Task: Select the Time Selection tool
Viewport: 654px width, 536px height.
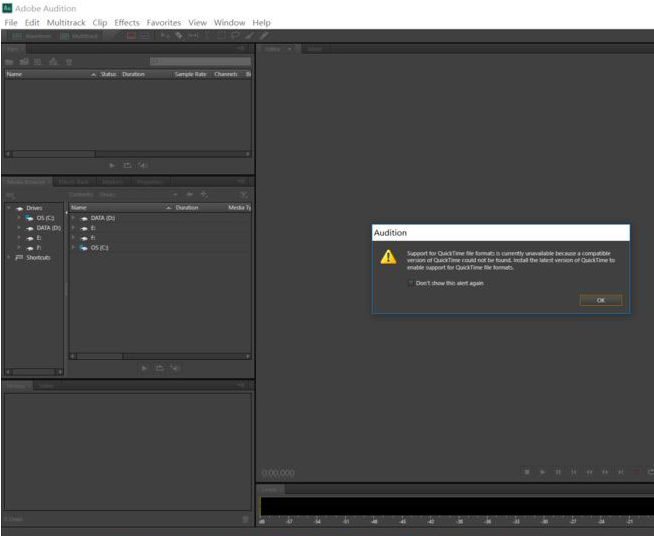Action: pos(207,36)
